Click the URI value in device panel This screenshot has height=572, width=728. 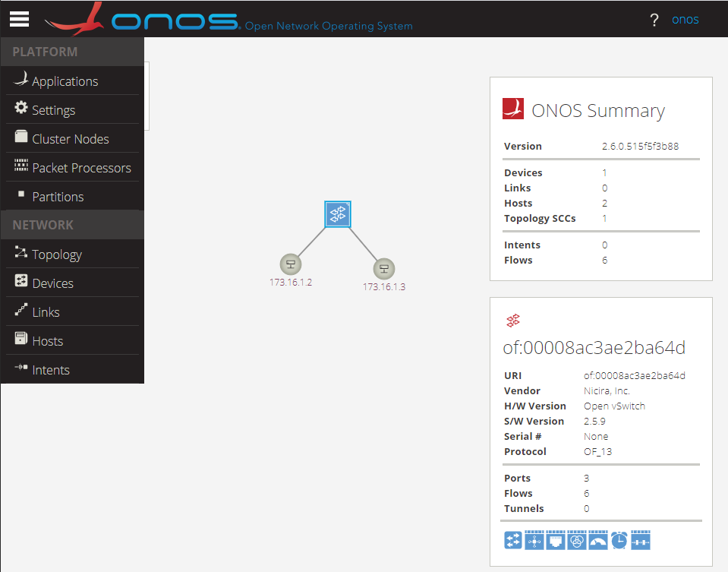click(634, 375)
